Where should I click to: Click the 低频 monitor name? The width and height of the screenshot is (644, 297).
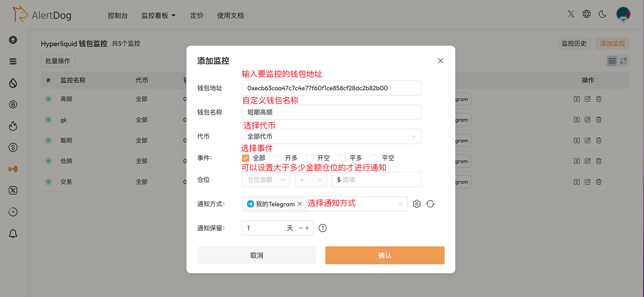(66, 161)
